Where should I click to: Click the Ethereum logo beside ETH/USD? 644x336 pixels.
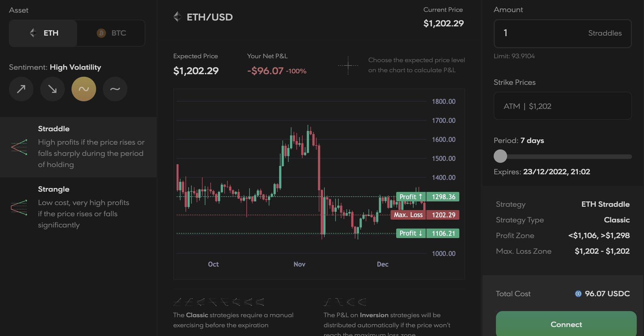tap(178, 17)
